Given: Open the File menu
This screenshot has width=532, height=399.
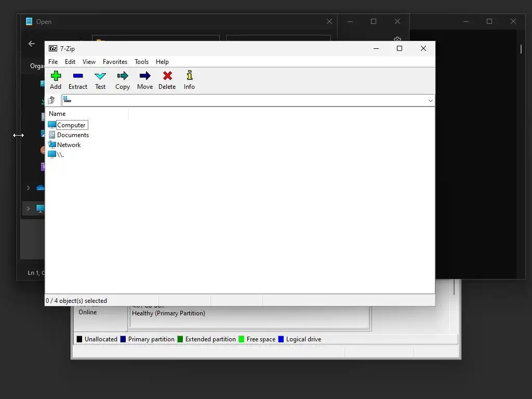Looking at the screenshot, I should click(x=53, y=62).
